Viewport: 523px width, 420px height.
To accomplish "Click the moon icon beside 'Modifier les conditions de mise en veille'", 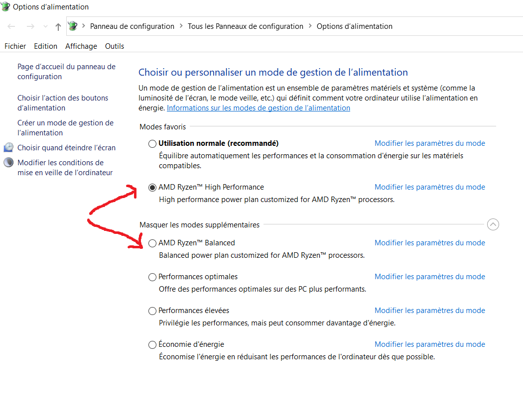I will tap(8, 162).
